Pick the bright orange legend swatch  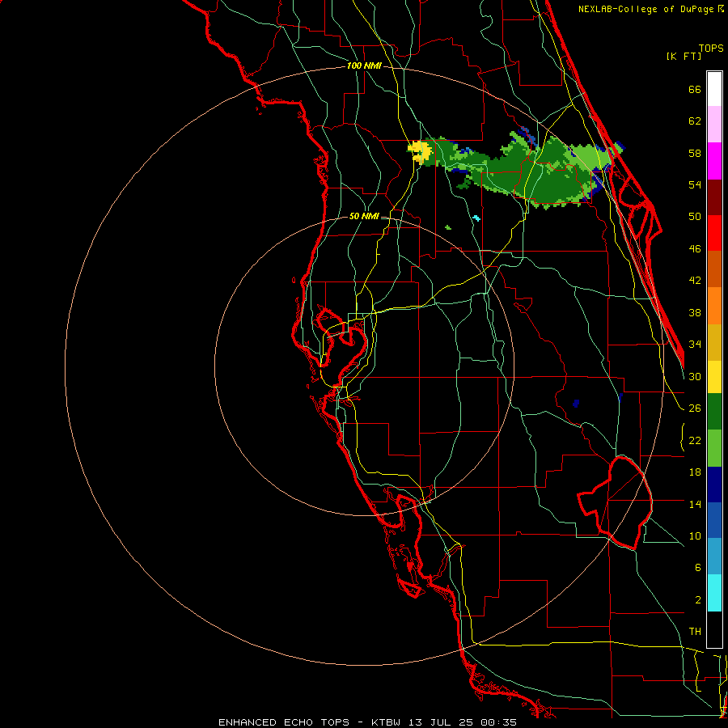pyautogui.click(x=714, y=305)
